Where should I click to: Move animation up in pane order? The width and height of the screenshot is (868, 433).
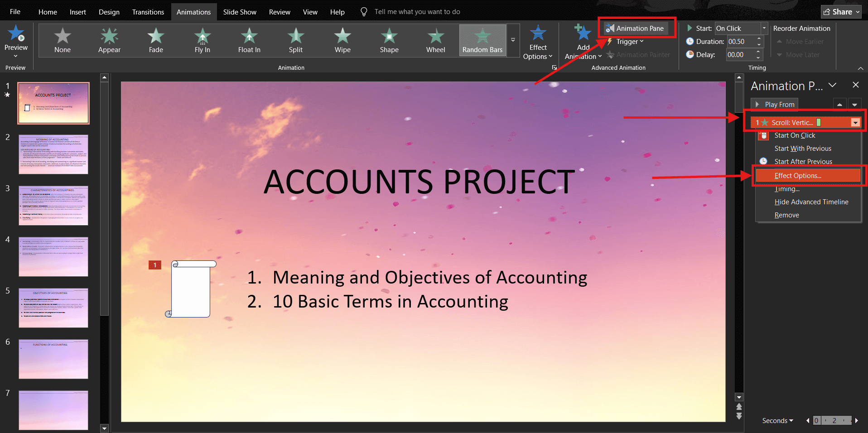[x=839, y=105]
